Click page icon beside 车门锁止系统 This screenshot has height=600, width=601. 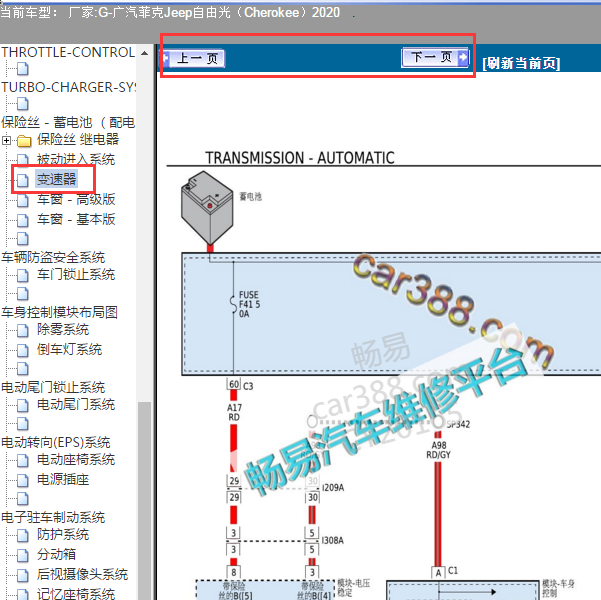(x=23, y=275)
